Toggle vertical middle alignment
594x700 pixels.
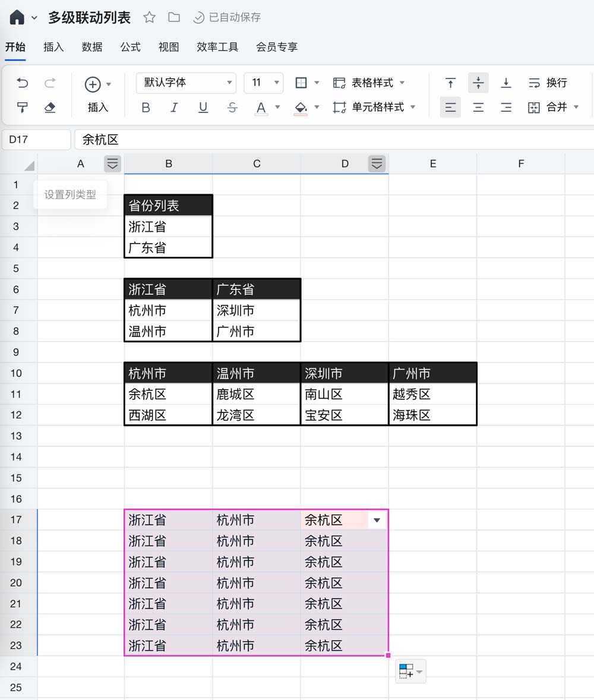click(x=478, y=83)
